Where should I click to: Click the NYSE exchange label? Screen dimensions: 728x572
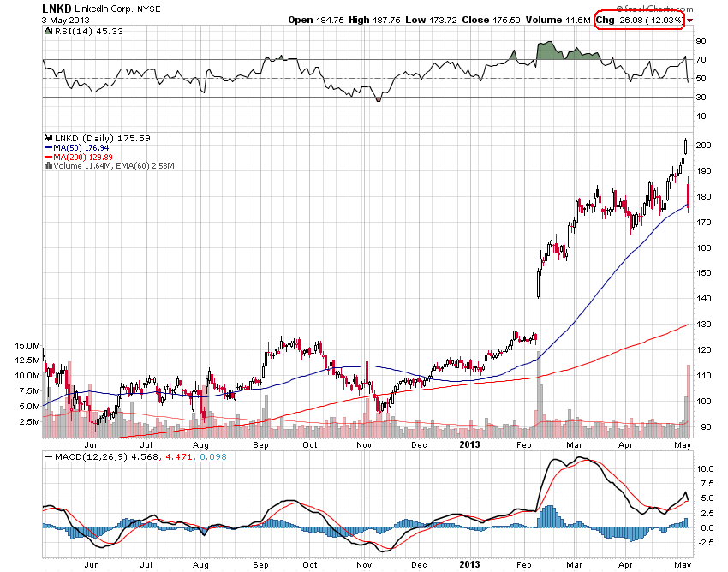click(148, 9)
